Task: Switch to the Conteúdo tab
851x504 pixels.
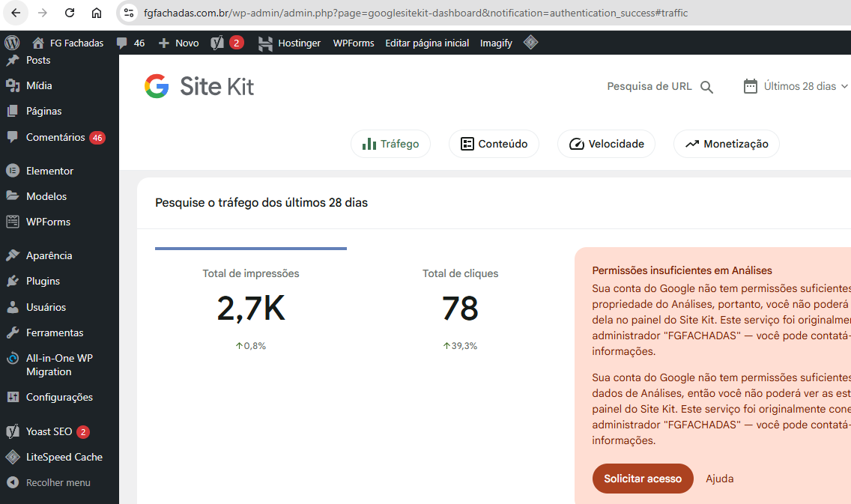Action: [x=494, y=144]
